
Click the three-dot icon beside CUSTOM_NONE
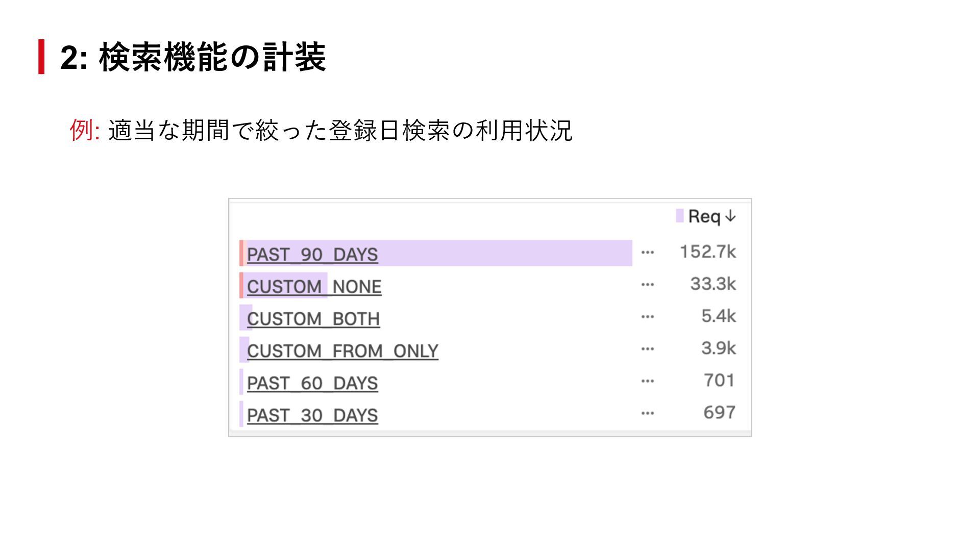coord(647,285)
